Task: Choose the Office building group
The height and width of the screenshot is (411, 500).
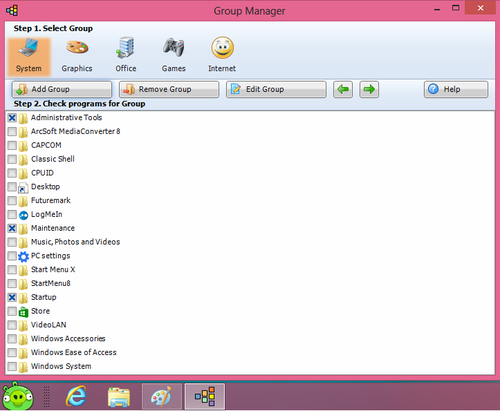Action: pos(126,56)
